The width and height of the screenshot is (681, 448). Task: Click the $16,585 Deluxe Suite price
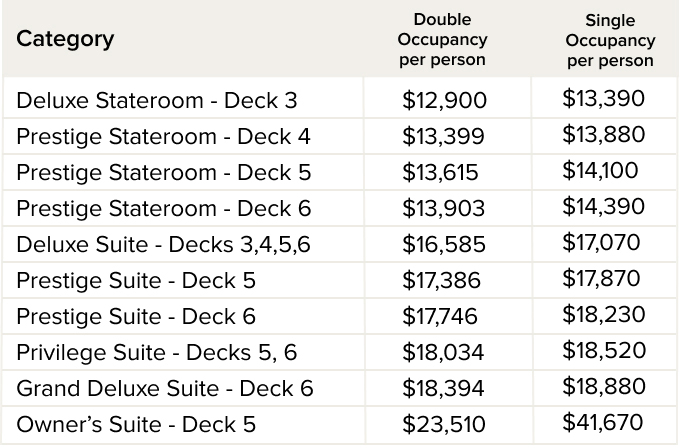[444, 244]
